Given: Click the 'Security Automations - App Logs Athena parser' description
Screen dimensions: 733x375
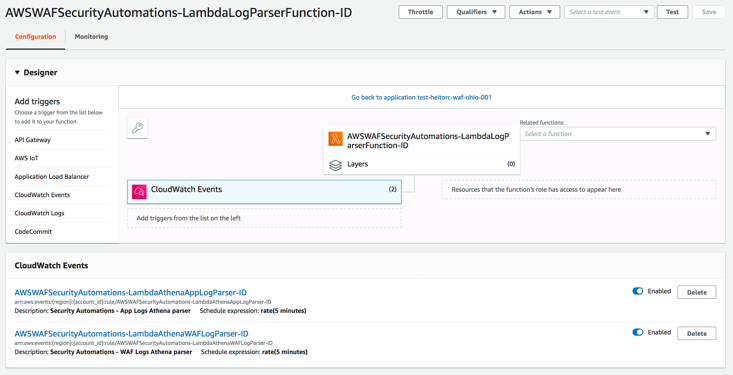Looking at the screenshot, I should point(120,310).
